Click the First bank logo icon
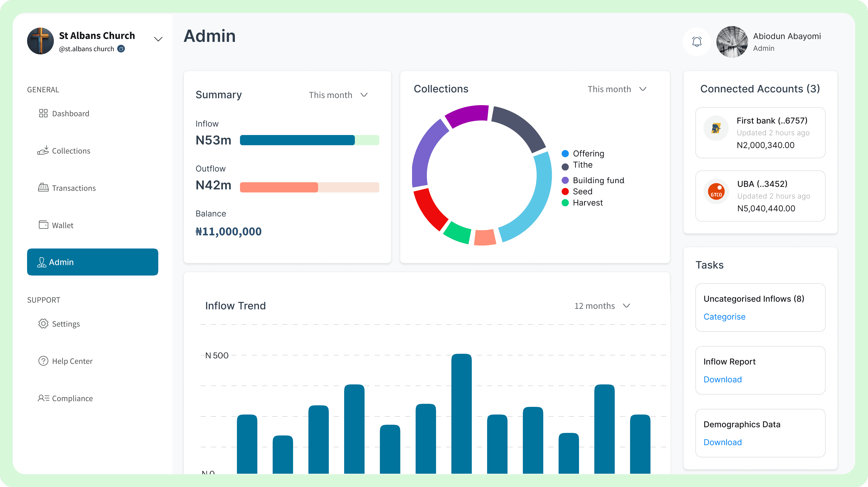 [716, 128]
